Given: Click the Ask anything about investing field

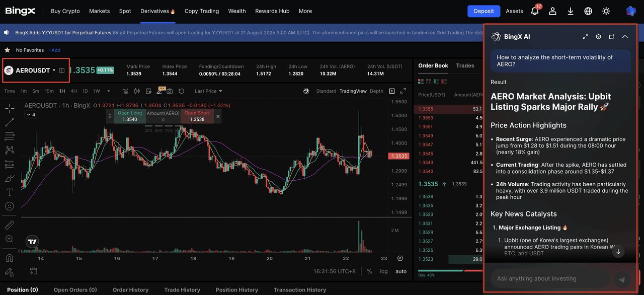Looking at the screenshot, I should (x=550, y=278).
